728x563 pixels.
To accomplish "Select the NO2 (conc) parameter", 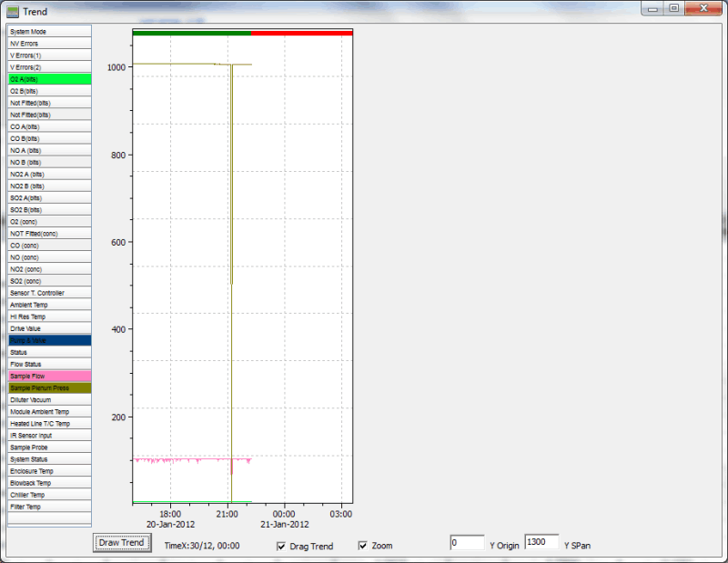I will pos(49,269).
